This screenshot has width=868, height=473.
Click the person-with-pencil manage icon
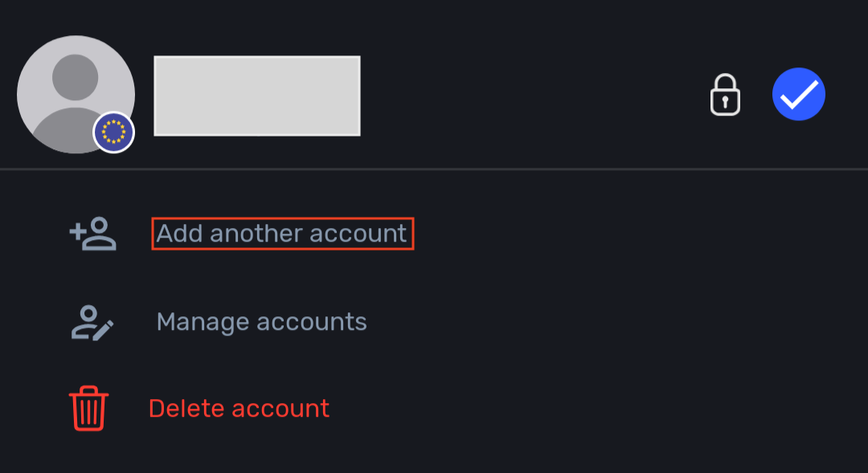point(92,322)
